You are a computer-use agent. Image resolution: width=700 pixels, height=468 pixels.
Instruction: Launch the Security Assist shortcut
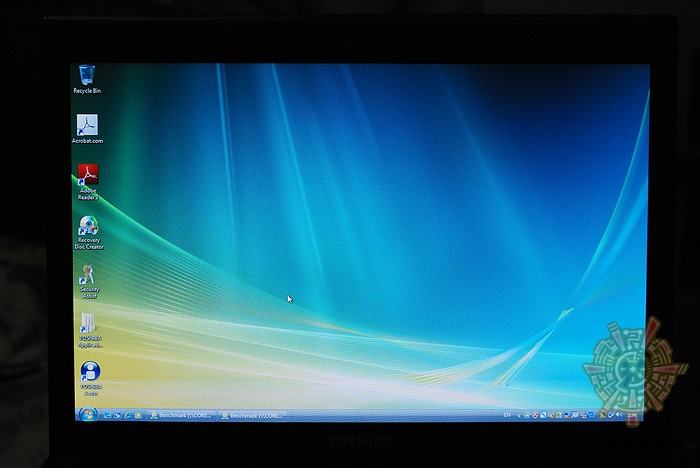[89, 281]
